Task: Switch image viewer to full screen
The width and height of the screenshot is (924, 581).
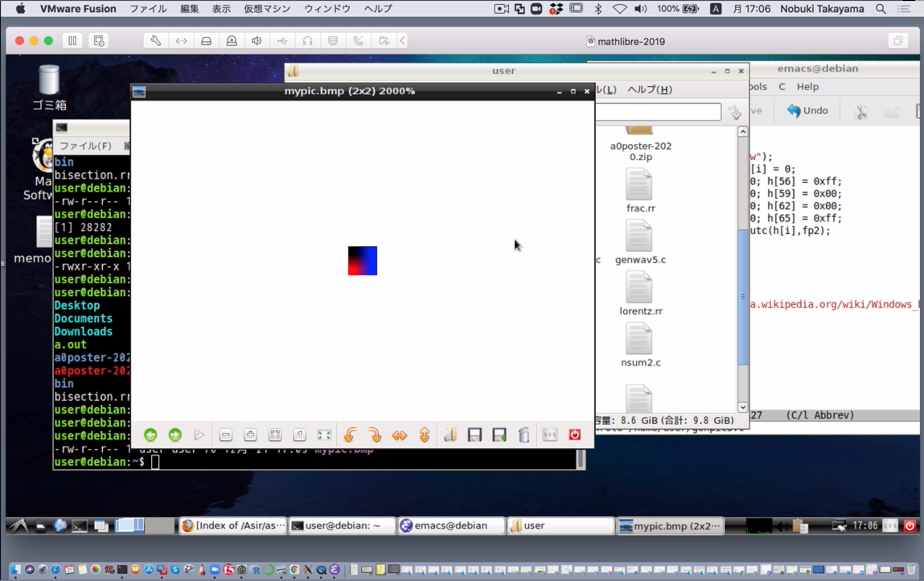Action: 324,435
